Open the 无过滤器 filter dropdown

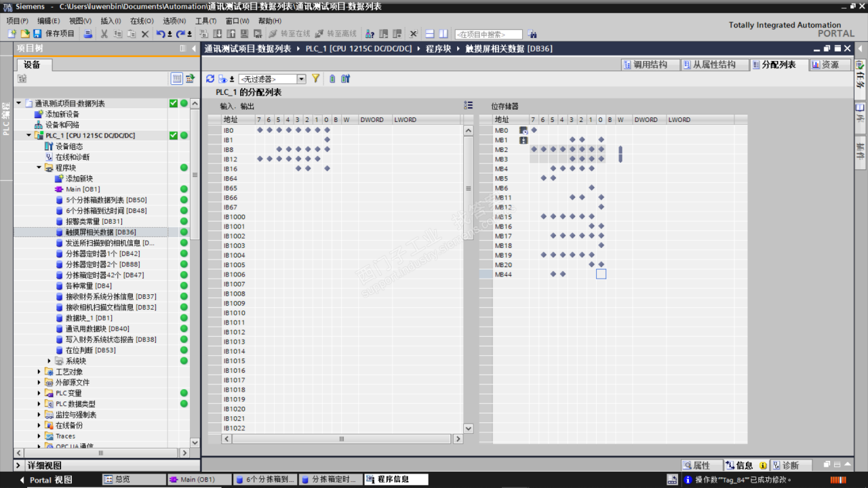click(x=302, y=79)
